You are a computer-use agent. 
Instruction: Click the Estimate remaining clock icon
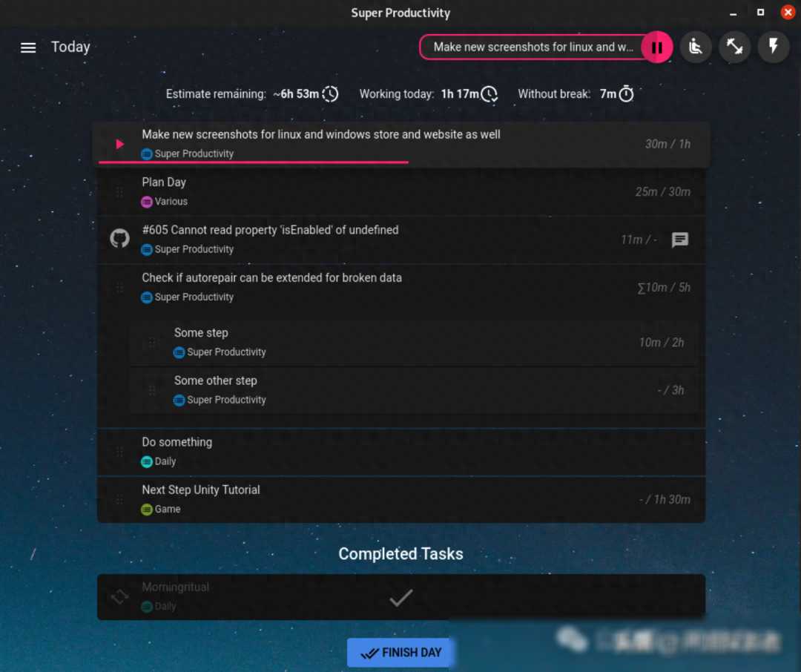pyautogui.click(x=330, y=94)
